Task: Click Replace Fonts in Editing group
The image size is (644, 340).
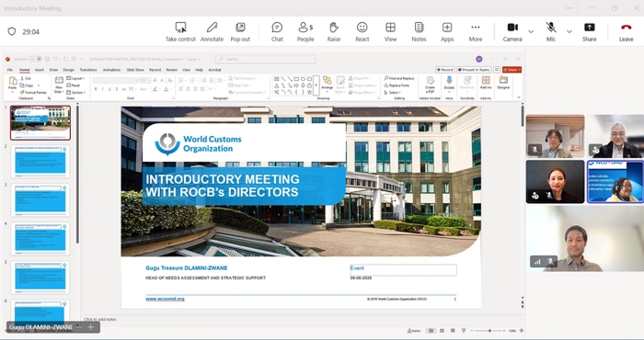Action: click(397, 85)
